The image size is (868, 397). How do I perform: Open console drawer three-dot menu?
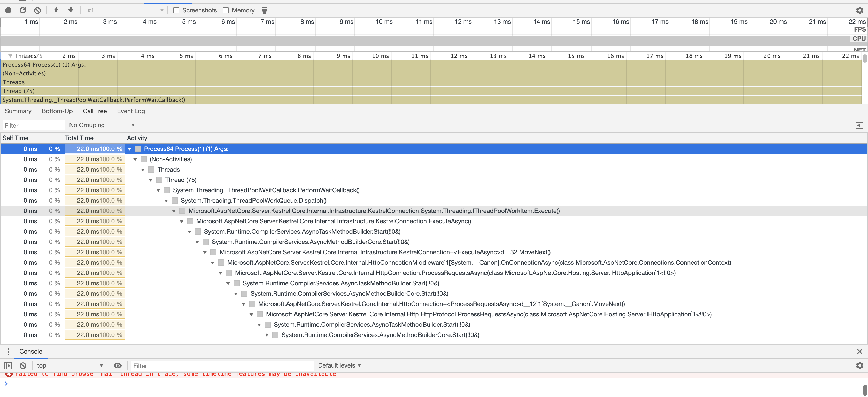coord(9,352)
